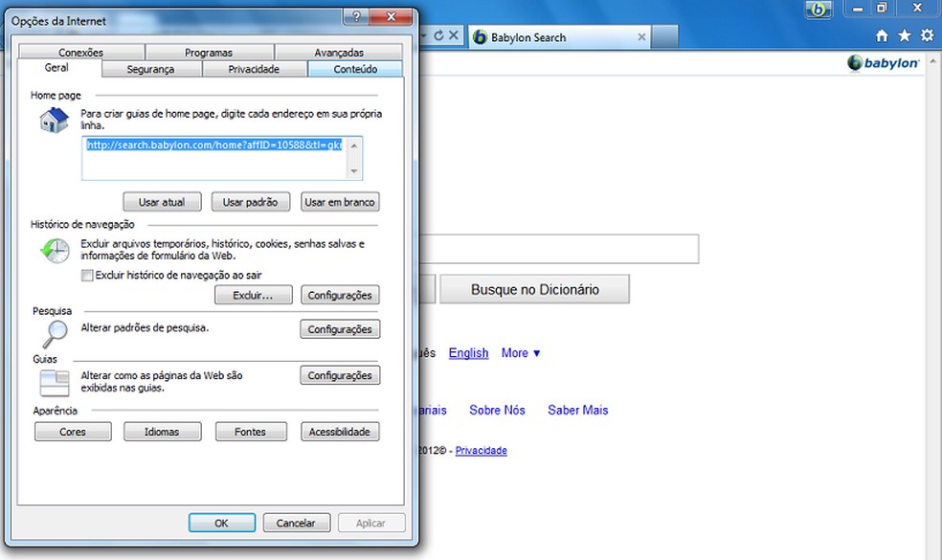942x560 pixels.
Task: Open Configurações for Pesquisa
Action: [x=340, y=329]
